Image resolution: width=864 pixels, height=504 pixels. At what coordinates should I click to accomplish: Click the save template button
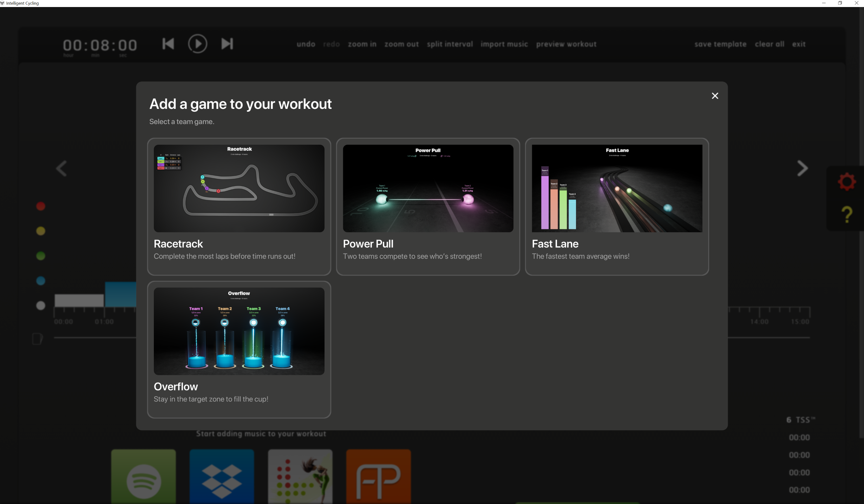720,44
